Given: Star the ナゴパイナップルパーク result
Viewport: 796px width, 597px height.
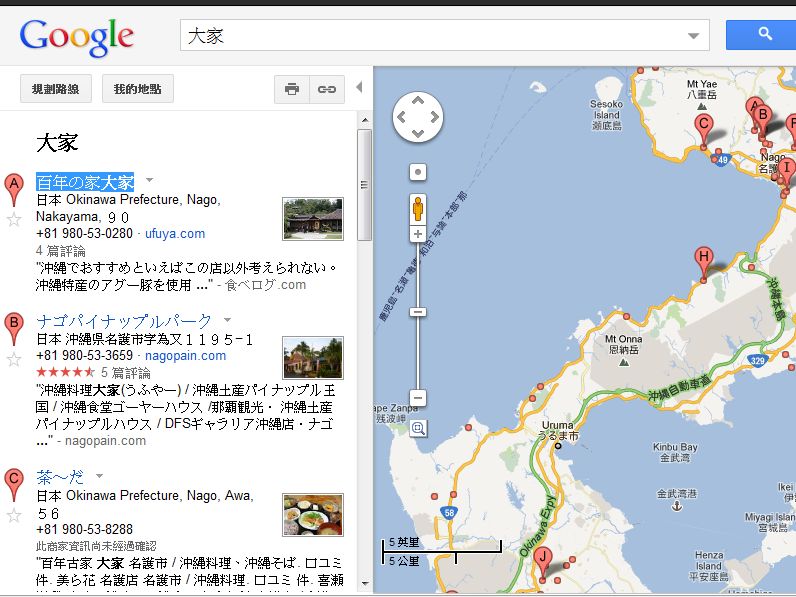Looking at the screenshot, I should 14,360.
